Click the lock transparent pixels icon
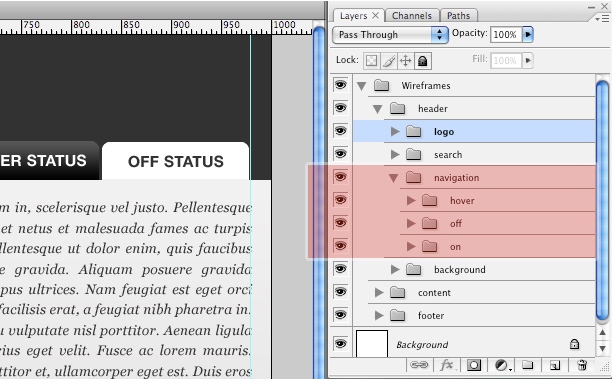 (371, 61)
